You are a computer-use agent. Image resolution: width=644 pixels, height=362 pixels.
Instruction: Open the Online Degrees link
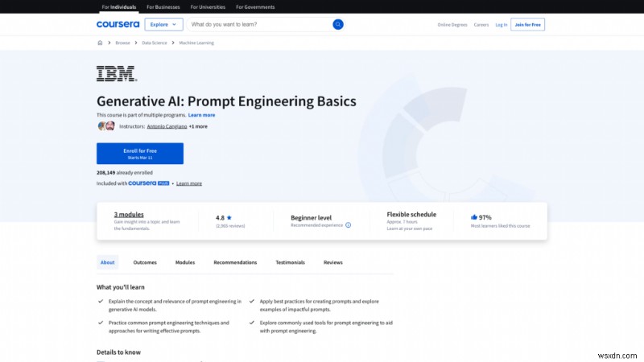click(x=452, y=25)
